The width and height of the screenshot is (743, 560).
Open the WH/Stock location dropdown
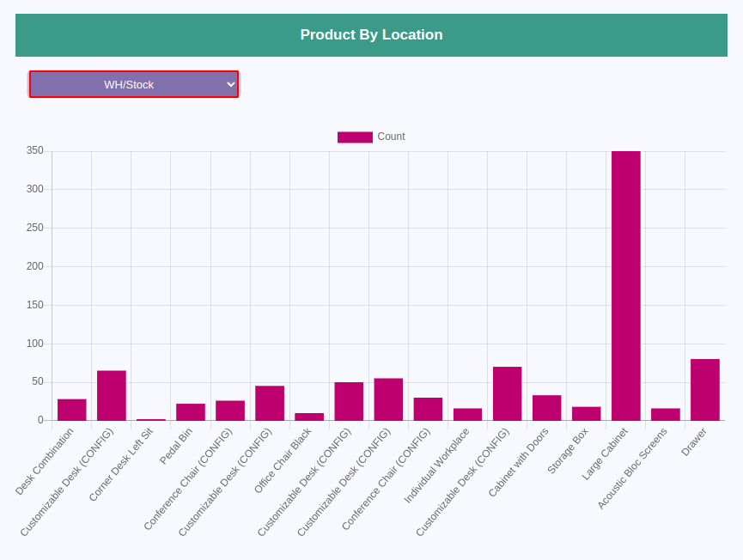click(x=134, y=84)
